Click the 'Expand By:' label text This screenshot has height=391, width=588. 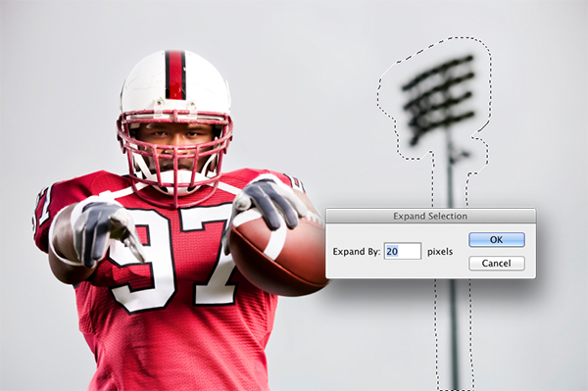357,251
